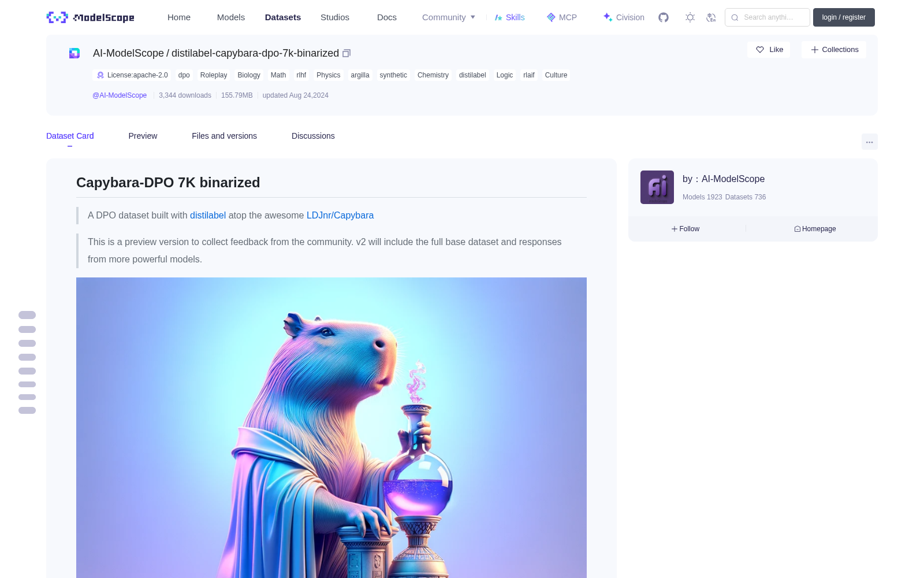Select the dpo tag
This screenshot has width=924, height=578.
pos(184,75)
